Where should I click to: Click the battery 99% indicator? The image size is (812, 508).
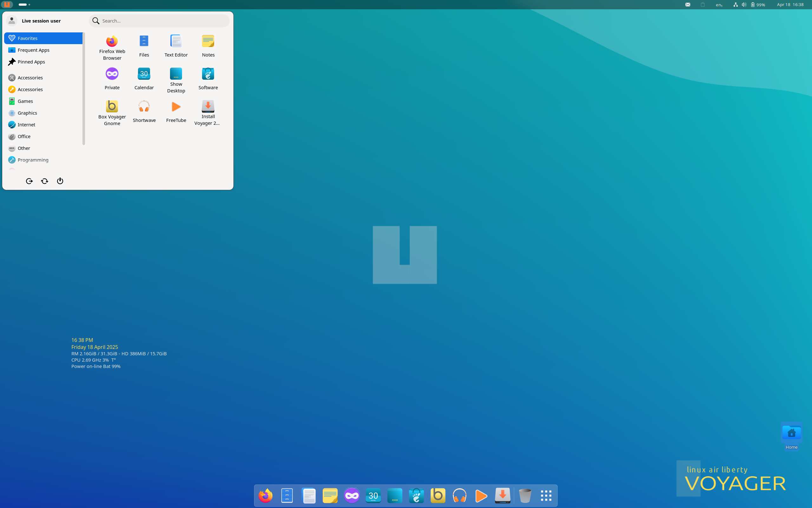click(x=758, y=5)
